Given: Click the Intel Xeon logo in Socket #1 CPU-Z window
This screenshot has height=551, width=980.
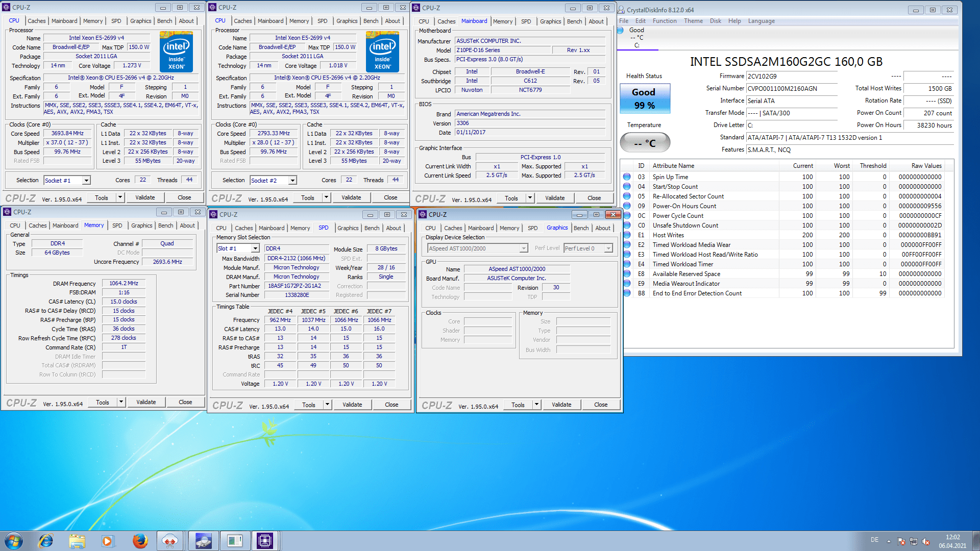Looking at the screenshot, I should point(176,51).
